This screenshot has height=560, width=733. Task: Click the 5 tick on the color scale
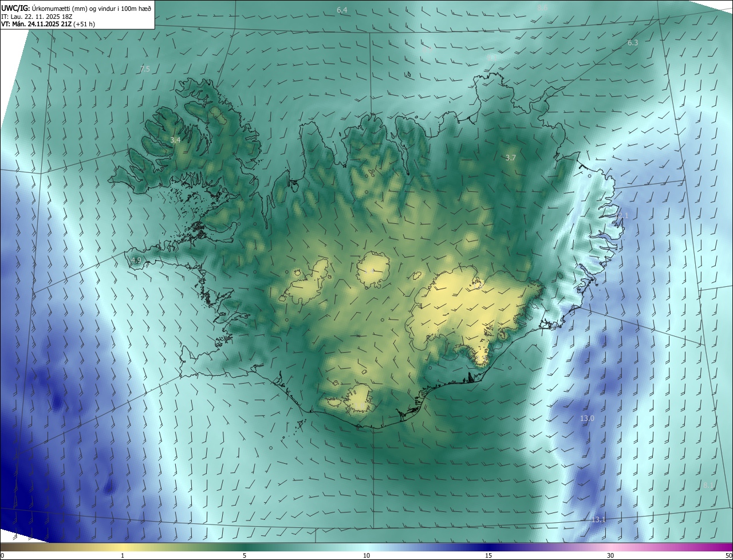coord(245,555)
